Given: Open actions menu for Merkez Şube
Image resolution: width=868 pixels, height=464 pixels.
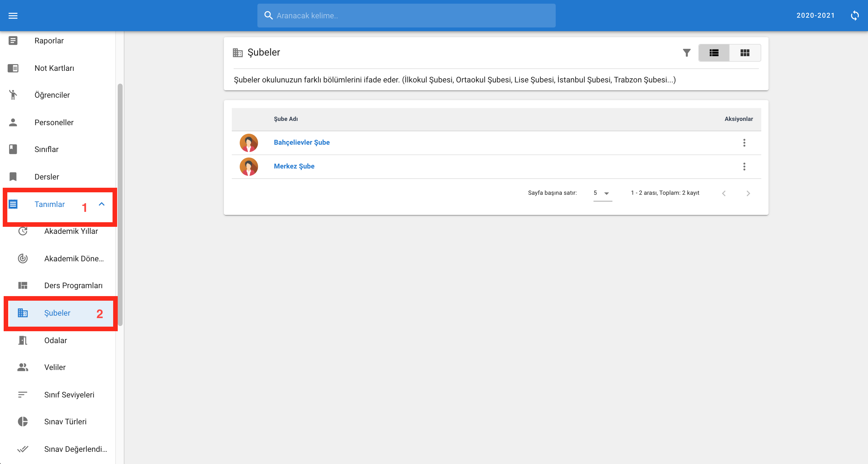Looking at the screenshot, I should point(744,166).
